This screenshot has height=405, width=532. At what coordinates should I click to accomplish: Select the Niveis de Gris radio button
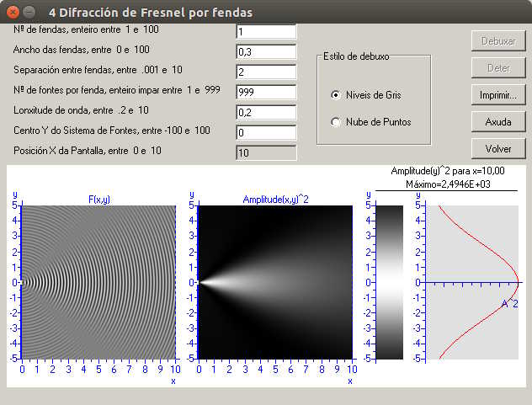pyautogui.click(x=337, y=95)
